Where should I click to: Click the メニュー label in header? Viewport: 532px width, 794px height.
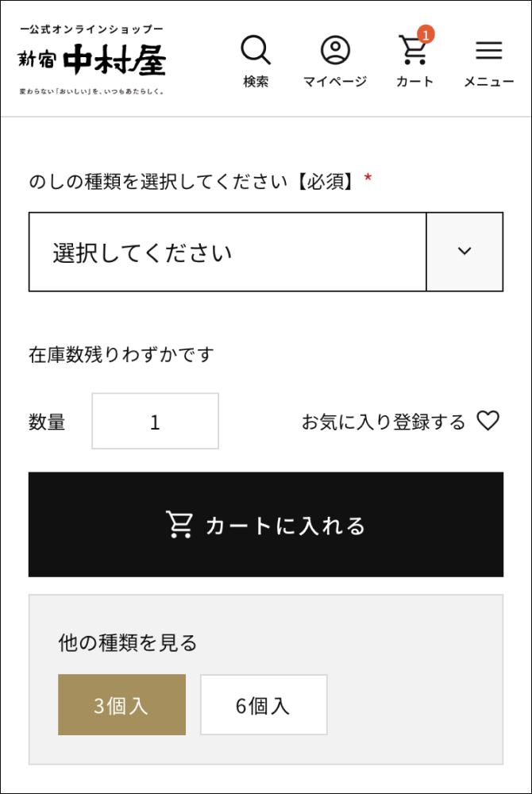(x=488, y=81)
